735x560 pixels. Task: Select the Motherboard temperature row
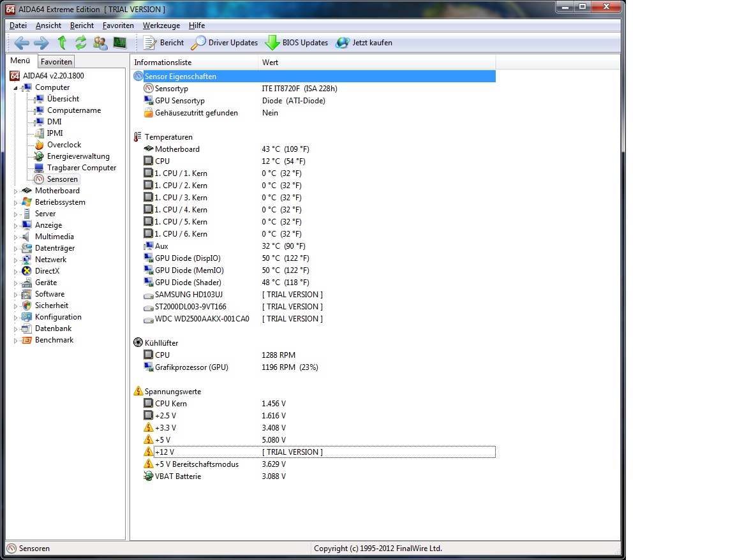click(314, 149)
